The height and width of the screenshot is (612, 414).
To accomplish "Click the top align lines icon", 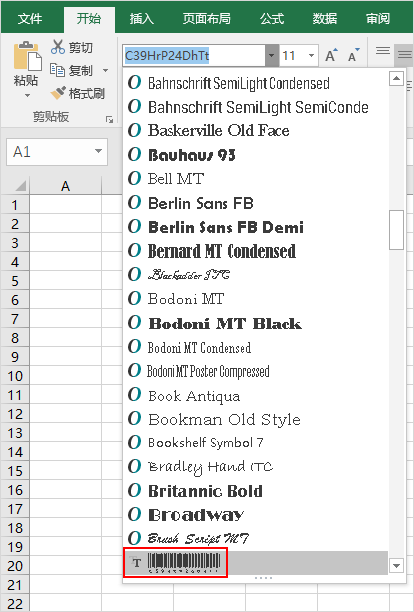I will click(383, 51).
